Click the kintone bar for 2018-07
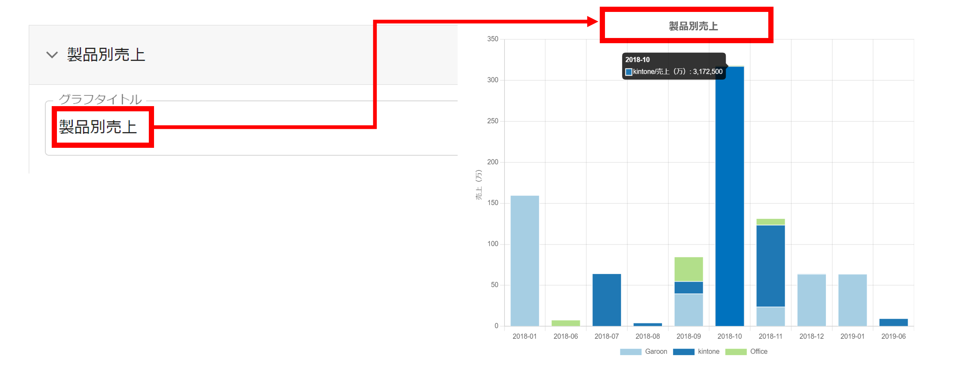The width and height of the screenshot is (980, 385). (x=606, y=300)
